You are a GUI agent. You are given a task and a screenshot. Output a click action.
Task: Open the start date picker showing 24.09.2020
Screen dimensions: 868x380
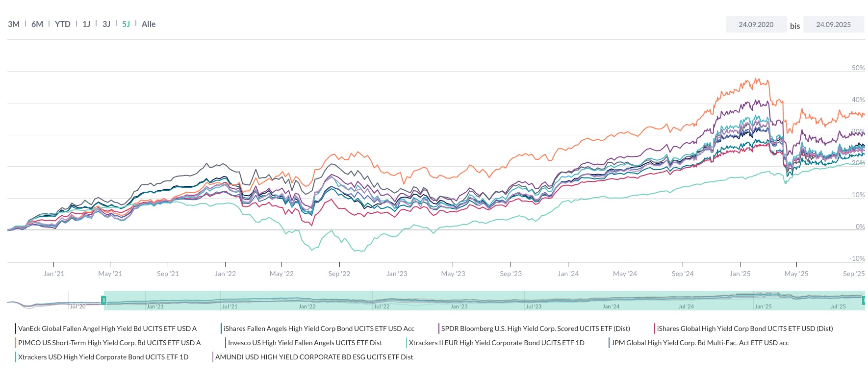pos(756,24)
